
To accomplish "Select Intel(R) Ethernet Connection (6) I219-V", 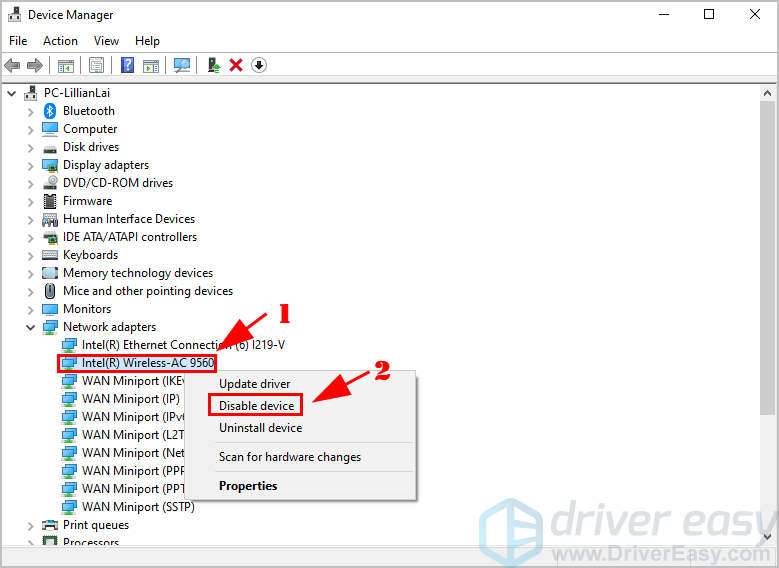I will [x=183, y=345].
